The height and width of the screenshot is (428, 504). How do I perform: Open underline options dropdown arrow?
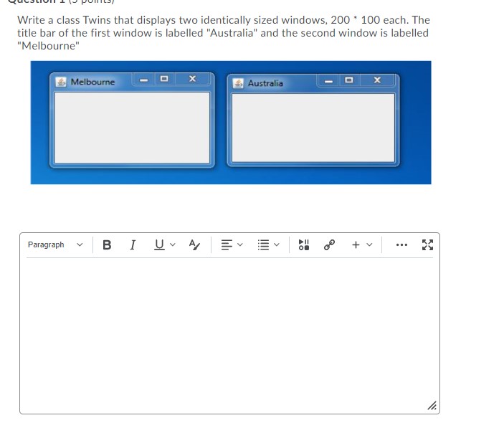[173, 245]
